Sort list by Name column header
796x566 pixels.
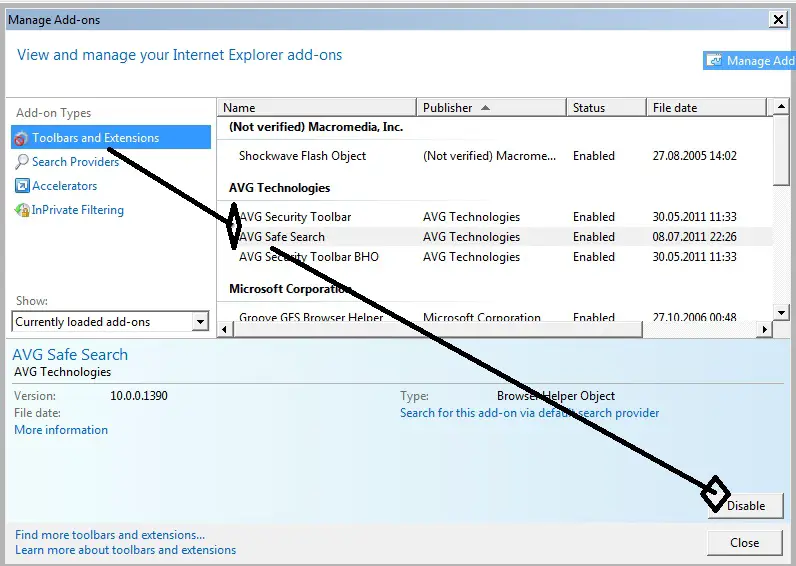(x=317, y=108)
